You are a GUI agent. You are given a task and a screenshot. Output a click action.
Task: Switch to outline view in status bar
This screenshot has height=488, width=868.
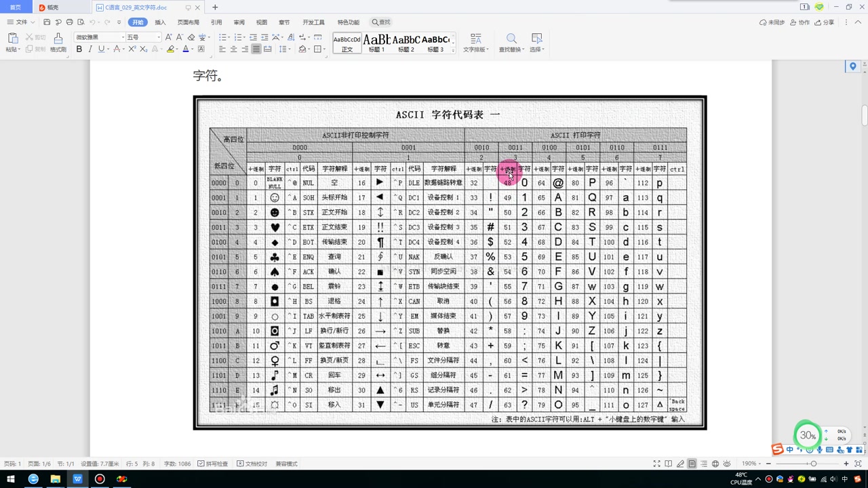704,464
